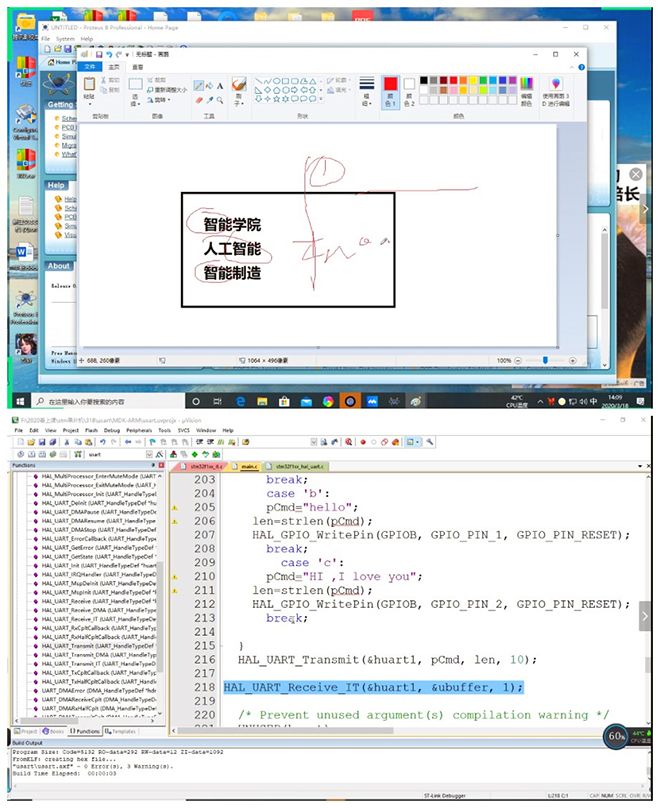Switch to stm32f1xx_hal_uart.c editor tab
The width and height of the screenshot is (660, 808).
tap(297, 466)
